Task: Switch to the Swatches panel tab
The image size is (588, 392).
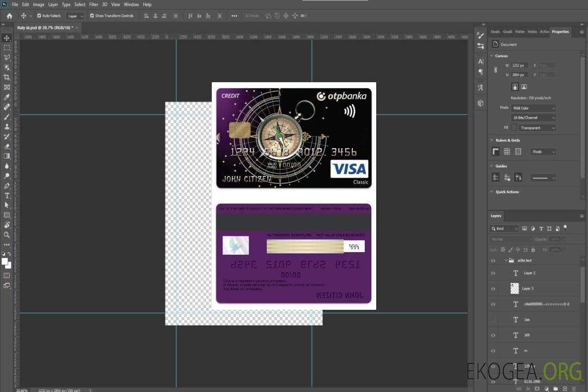Action: (x=495, y=32)
